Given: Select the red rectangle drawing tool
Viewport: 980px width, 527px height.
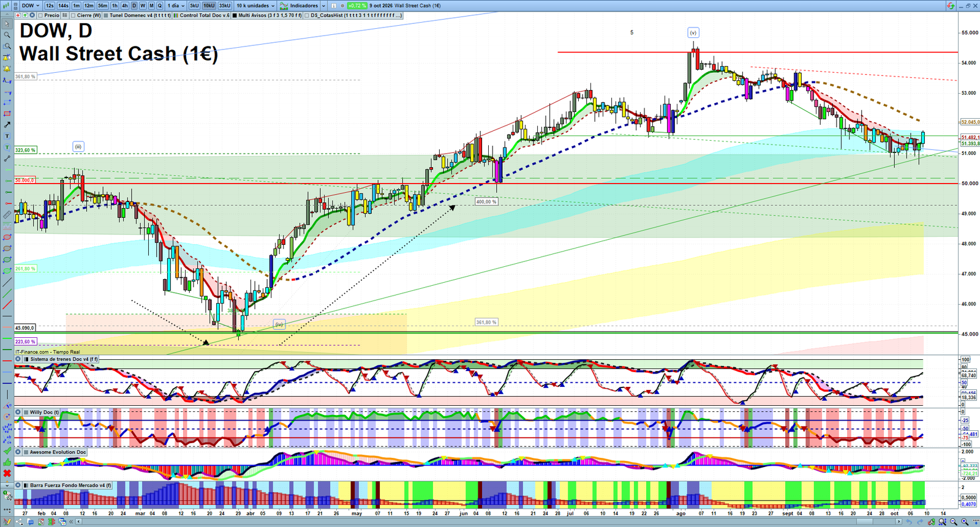Looking at the screenshot, I should tap(7, 114).
